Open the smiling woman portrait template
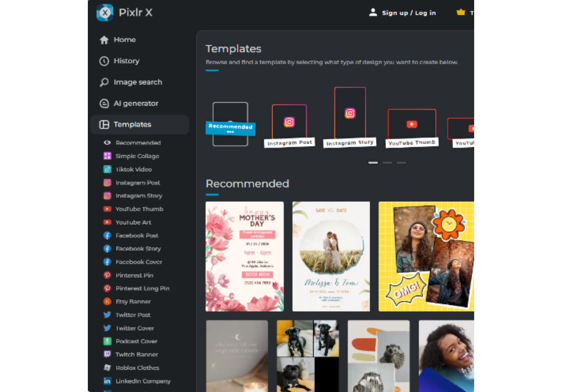Image resolution: width=562 pixels, height=392 pixels. tap(446, 356)
